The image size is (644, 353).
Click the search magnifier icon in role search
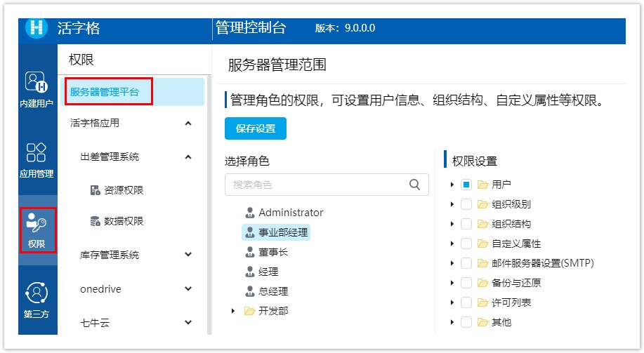[x=414, y=185]
